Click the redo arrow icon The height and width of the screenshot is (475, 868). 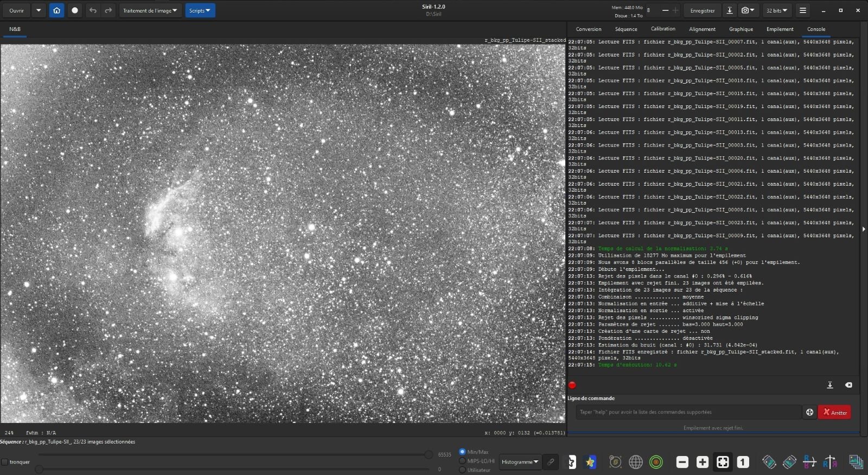pos(108,10)
